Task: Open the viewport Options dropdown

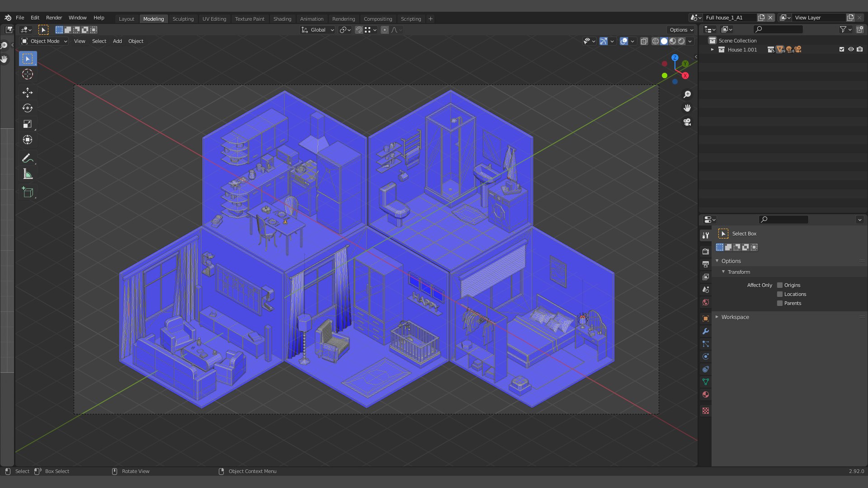Action: pos(681,30)
